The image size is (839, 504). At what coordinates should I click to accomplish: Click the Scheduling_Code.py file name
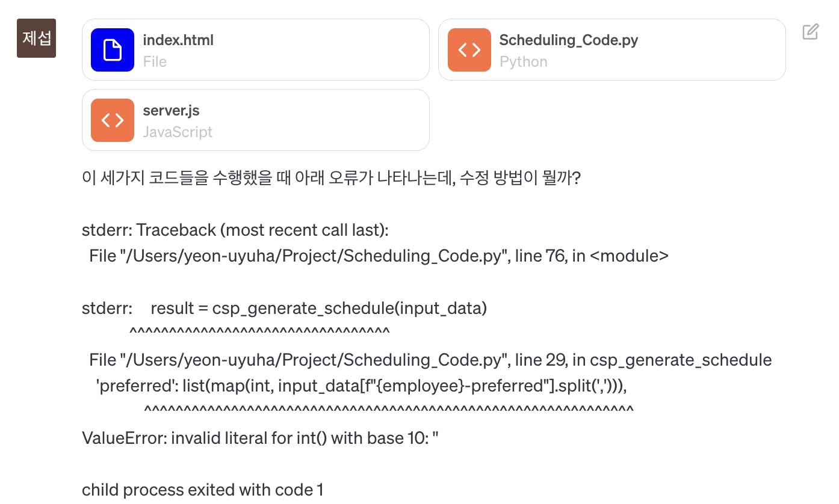pos(569,40)
